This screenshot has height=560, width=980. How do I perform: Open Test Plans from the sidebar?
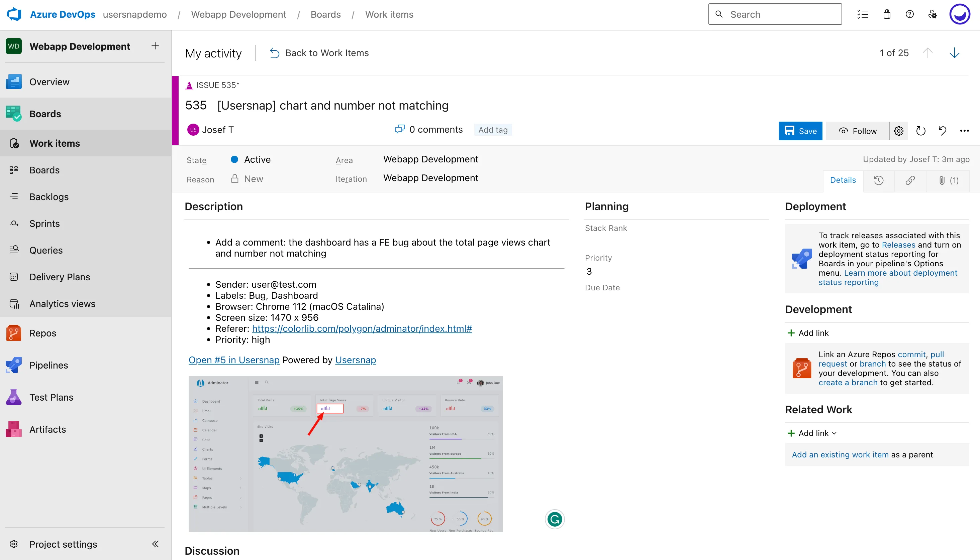51,397
